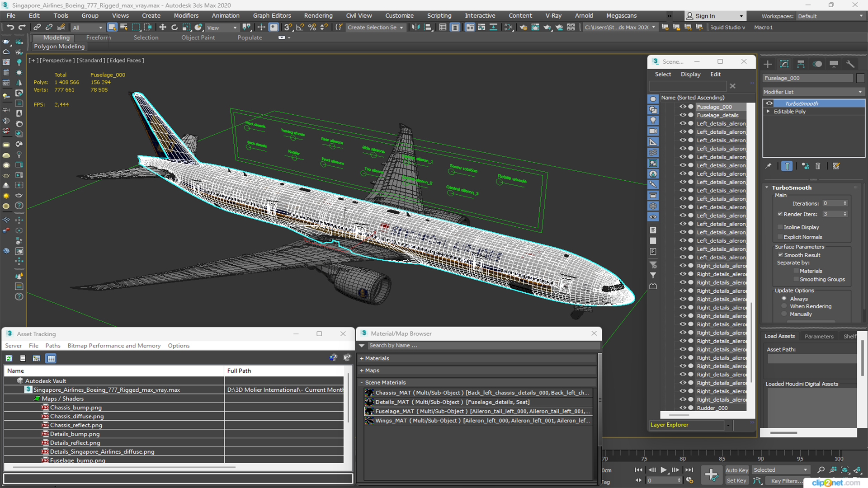Image resolution: width=868 pixels, height=488 pixels.
Task: Click the Sign In button
Action: [x=714, y=16]
